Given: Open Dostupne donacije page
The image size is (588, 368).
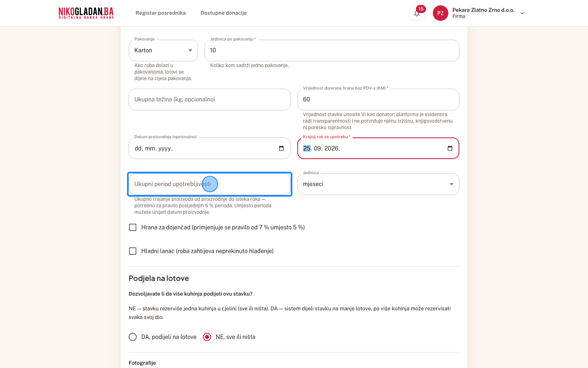Looking at the screenshot, I should click(x=223, y=13).
